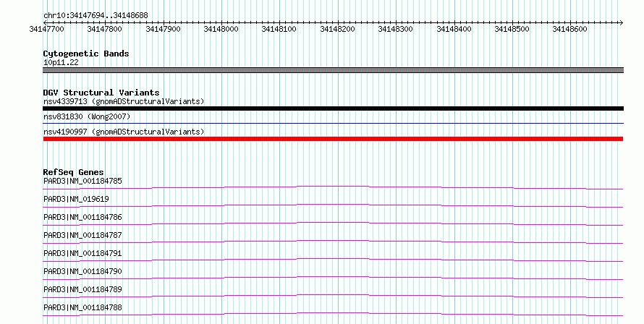The image size is (644, 324).
Task: Click the black nsv4339713 variant bar
Action: tap(333, 108)
